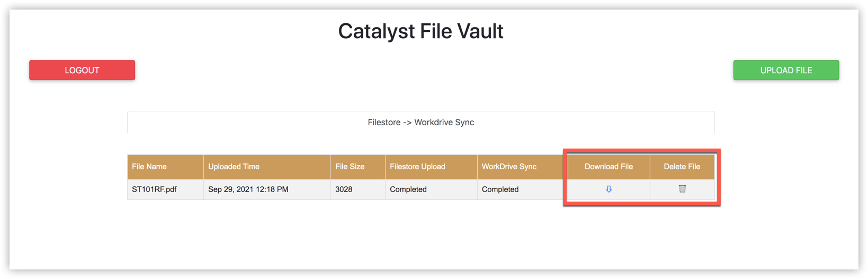Click the File Name column header
This screenshot has width=868, height=279.
pos(149,167)
